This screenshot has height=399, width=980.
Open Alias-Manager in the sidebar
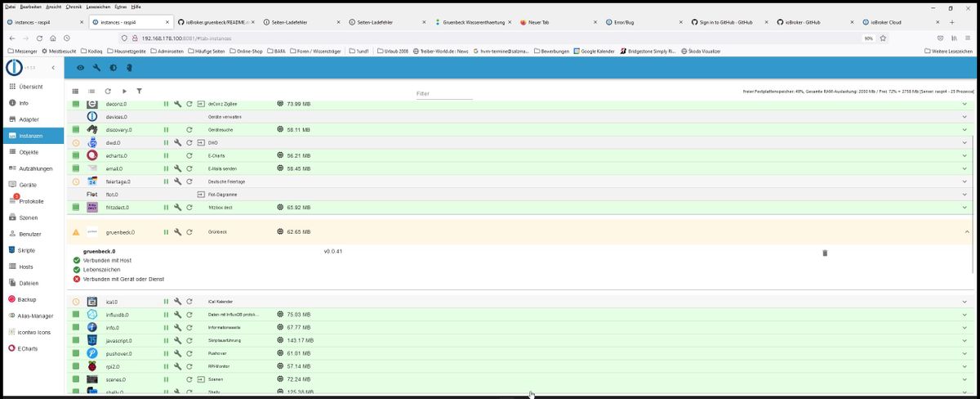[33, 316]
